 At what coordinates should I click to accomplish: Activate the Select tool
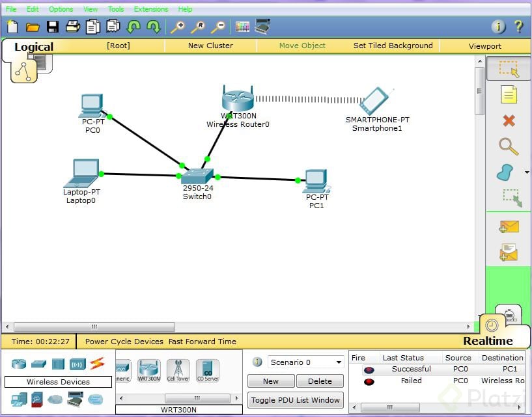509,68
